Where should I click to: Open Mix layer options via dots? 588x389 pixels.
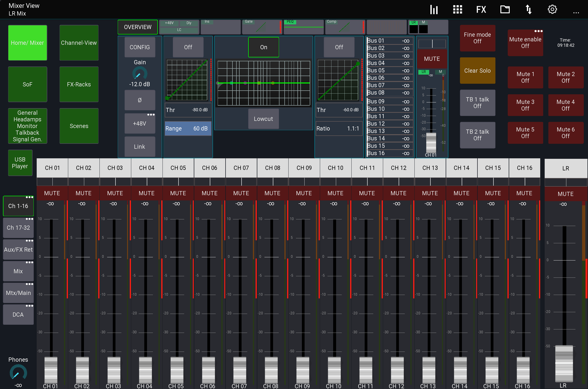click(30, 262)
